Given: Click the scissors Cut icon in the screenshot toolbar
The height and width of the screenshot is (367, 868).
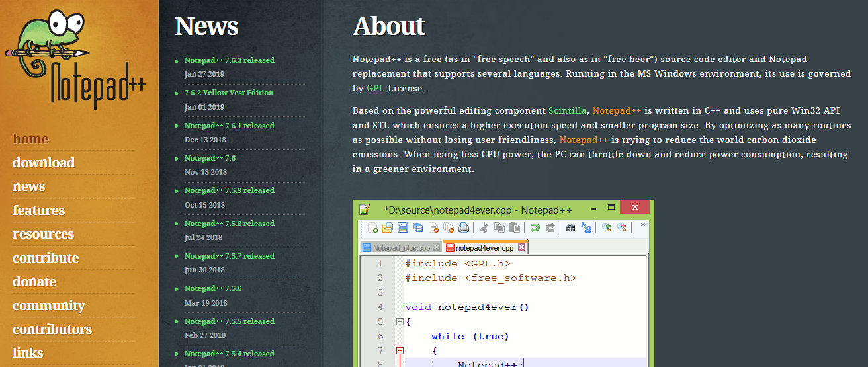Looking at the screenshot, I should (x=484, y=228).
